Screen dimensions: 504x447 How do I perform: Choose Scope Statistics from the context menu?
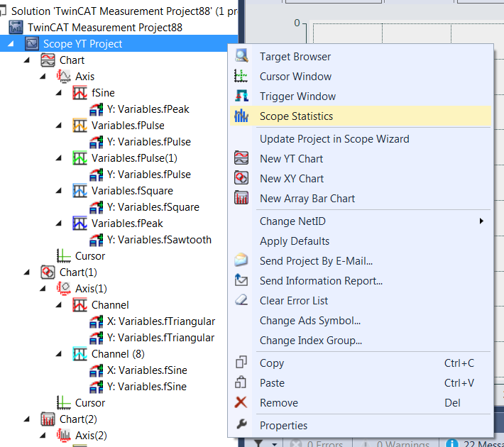[361, 116]
